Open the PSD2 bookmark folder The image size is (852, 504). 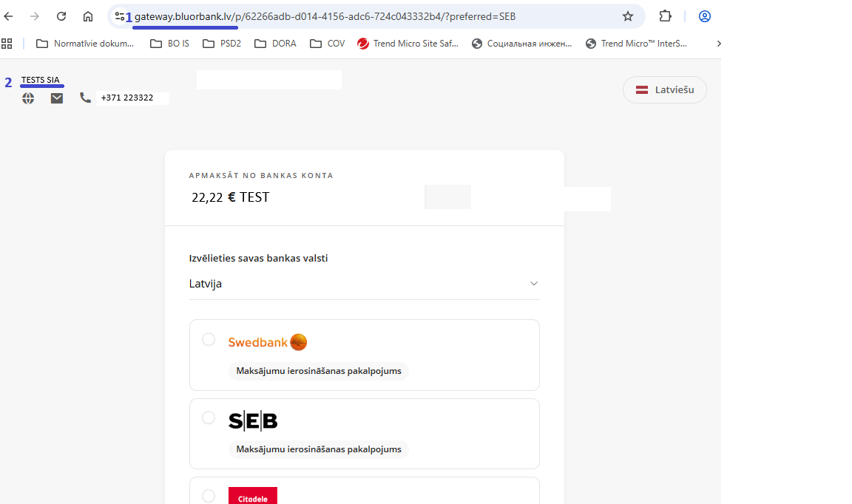tap(222, 44)
